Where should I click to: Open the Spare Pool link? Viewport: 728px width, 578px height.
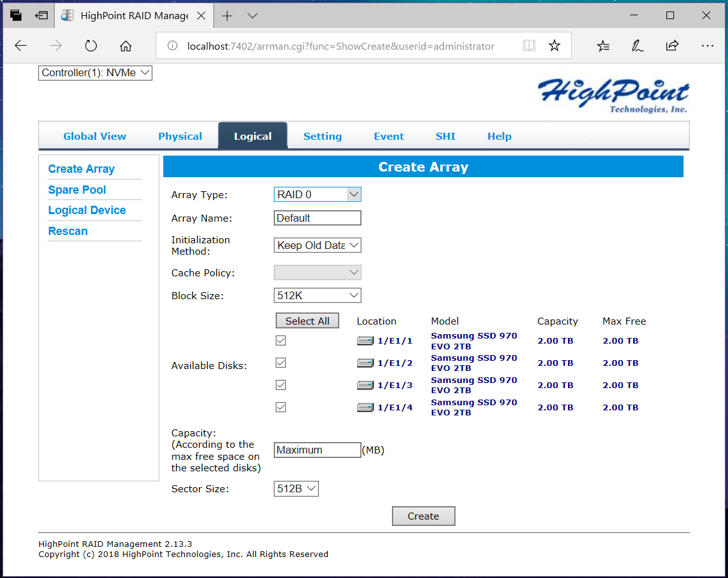coord(77,190)
